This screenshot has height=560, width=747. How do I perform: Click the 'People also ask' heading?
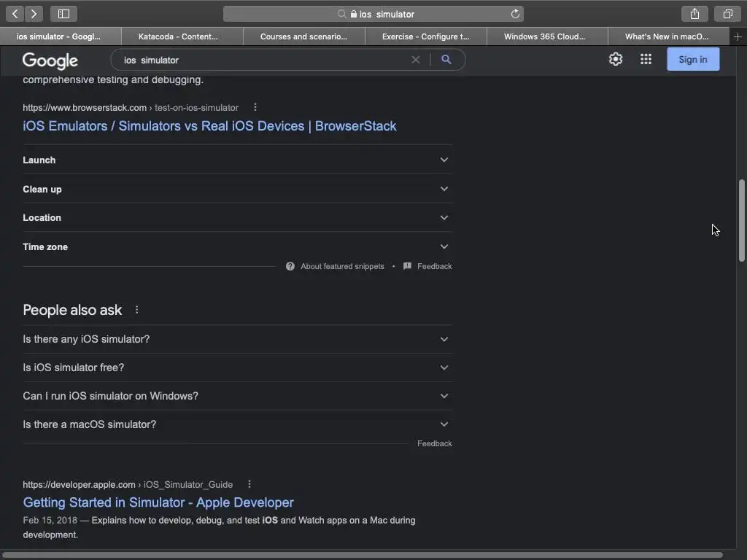[x=72, y=310]
